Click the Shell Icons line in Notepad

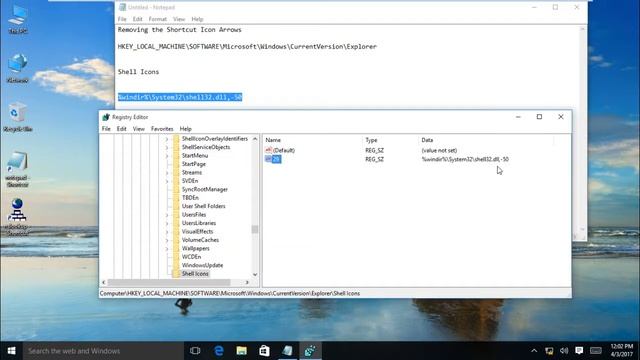138,72
